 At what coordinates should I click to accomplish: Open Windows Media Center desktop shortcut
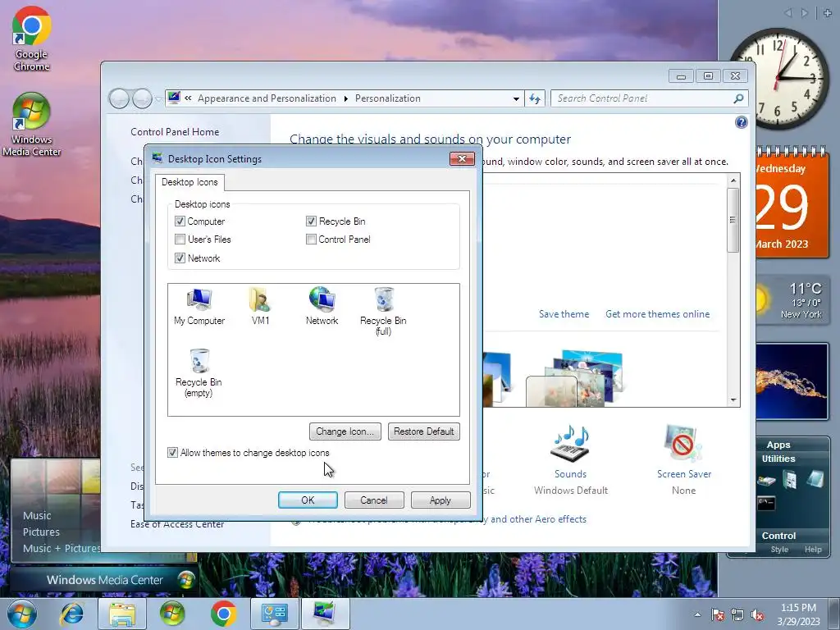click(x=31, y=125)
